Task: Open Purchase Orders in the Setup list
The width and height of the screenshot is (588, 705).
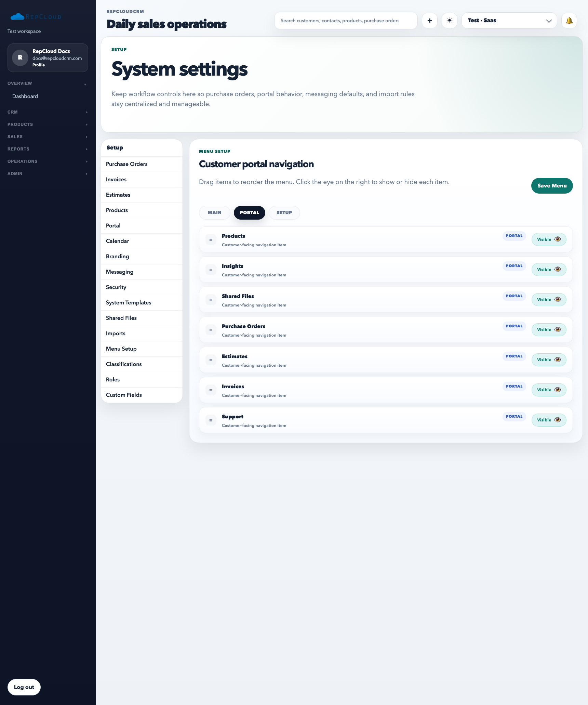Action: click(142, 164)
